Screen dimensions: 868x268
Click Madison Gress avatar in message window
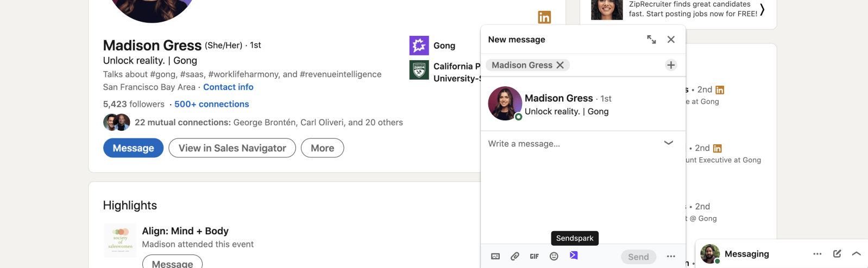coord(505,103)
